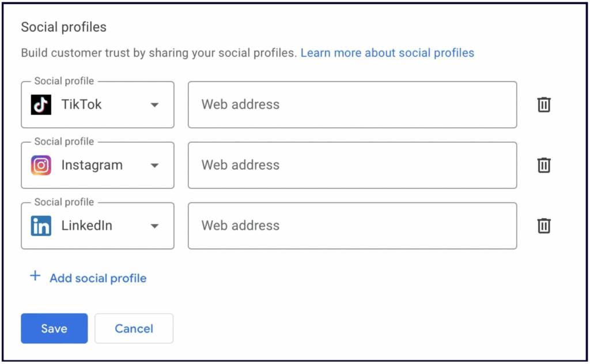The image size is (590, 364).
Task: Focus the TikTok web address field
Action: tap(352, 105)
